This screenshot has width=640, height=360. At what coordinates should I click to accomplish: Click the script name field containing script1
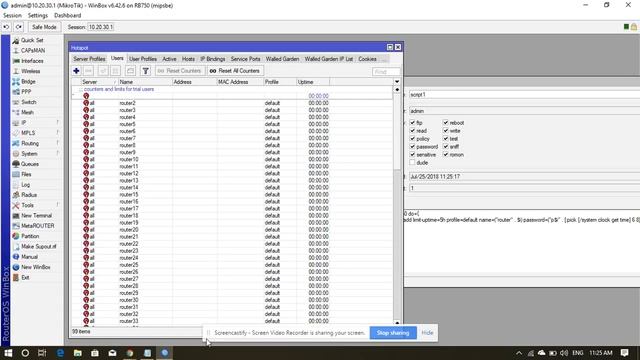click(x=524, y=95)
